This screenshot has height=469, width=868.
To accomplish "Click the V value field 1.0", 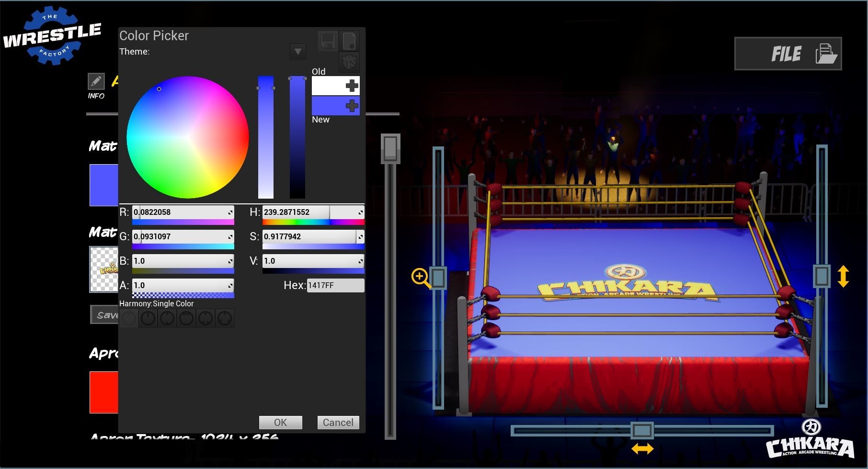I will 313,261.
